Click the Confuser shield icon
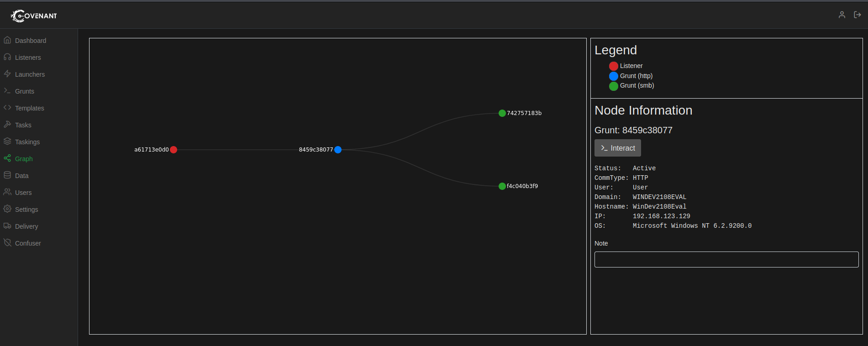 click(7, 243)
